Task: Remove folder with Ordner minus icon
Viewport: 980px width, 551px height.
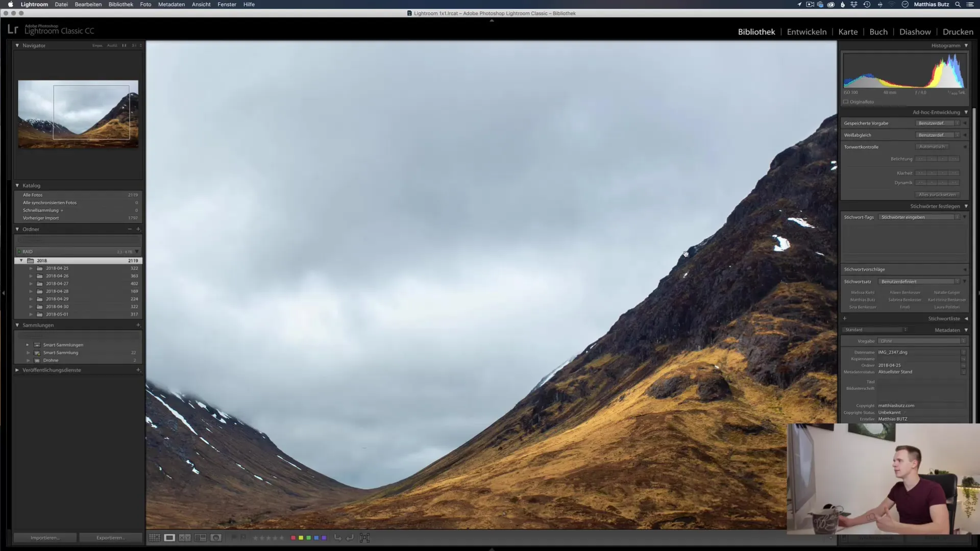Action: [130, 229]
